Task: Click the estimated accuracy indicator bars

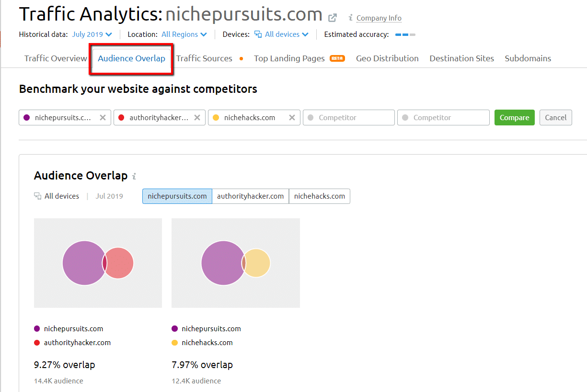Action: pyautogui.click(x=405, y=34)
